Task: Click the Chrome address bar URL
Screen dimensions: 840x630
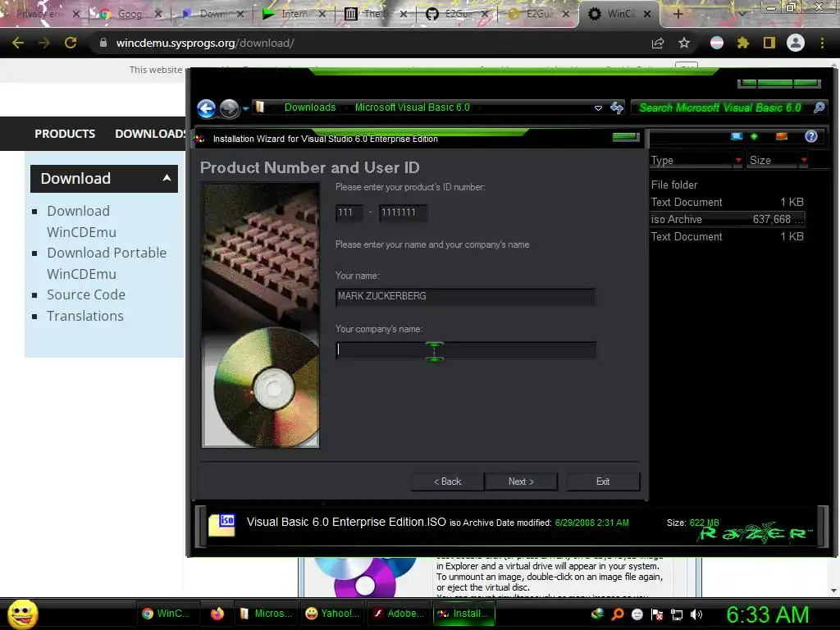Action: pos(205,43)
